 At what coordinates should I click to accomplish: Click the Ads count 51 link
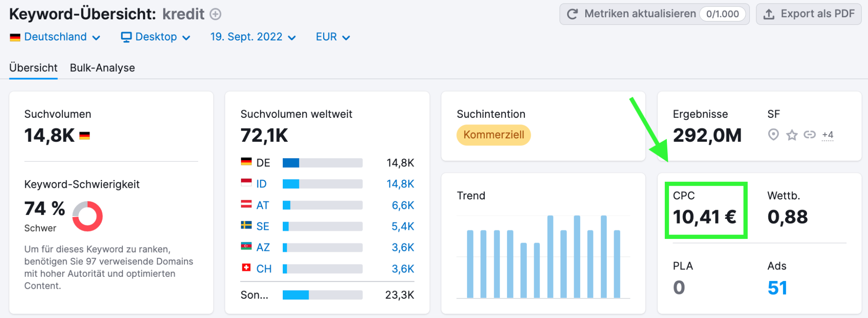777,288
